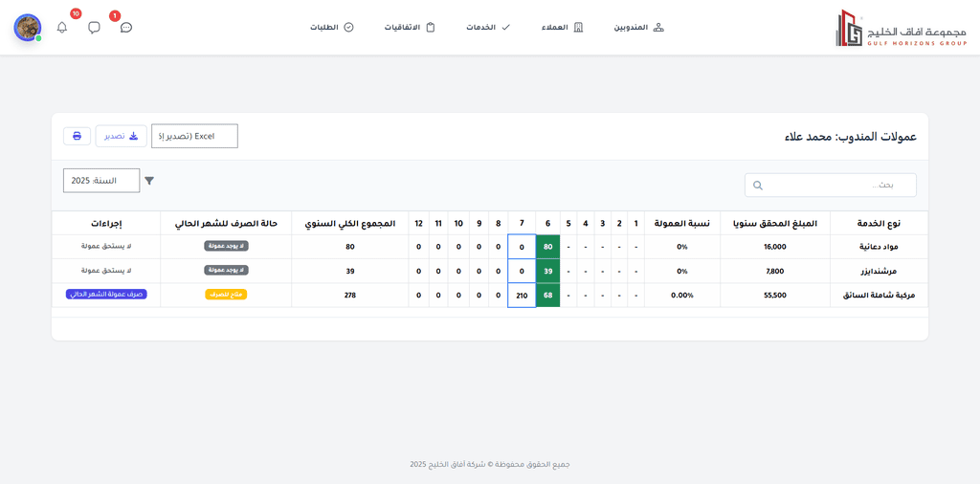
Task: Click the month 6 column header
Action: point(548,223)
